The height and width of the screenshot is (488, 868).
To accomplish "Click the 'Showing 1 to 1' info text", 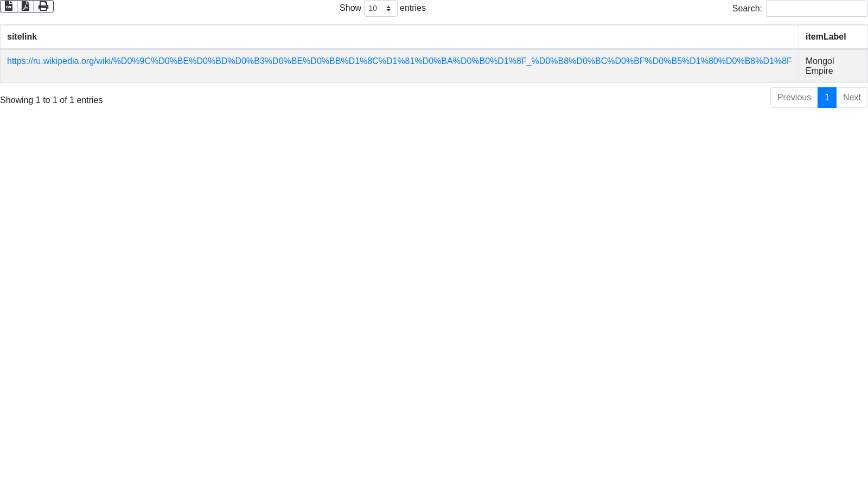I will 52,100.
